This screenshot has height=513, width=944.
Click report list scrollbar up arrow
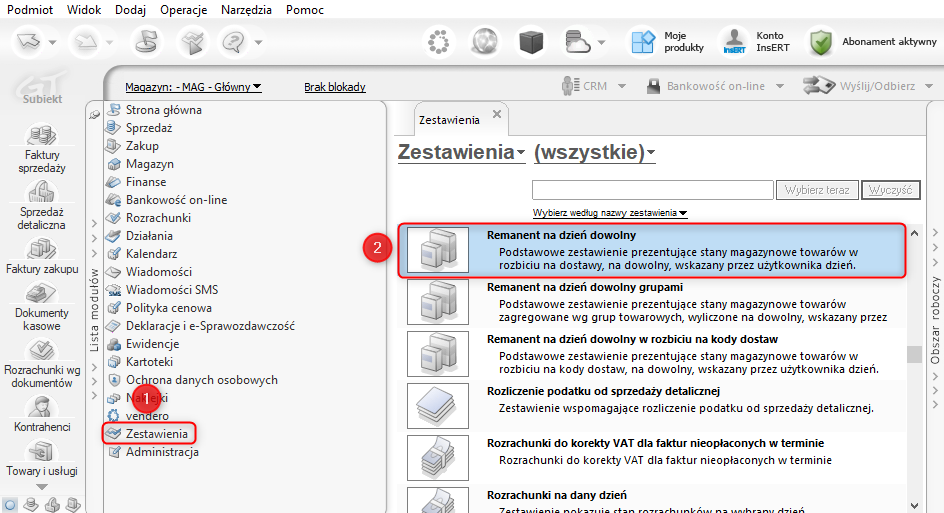click(914, 233)
